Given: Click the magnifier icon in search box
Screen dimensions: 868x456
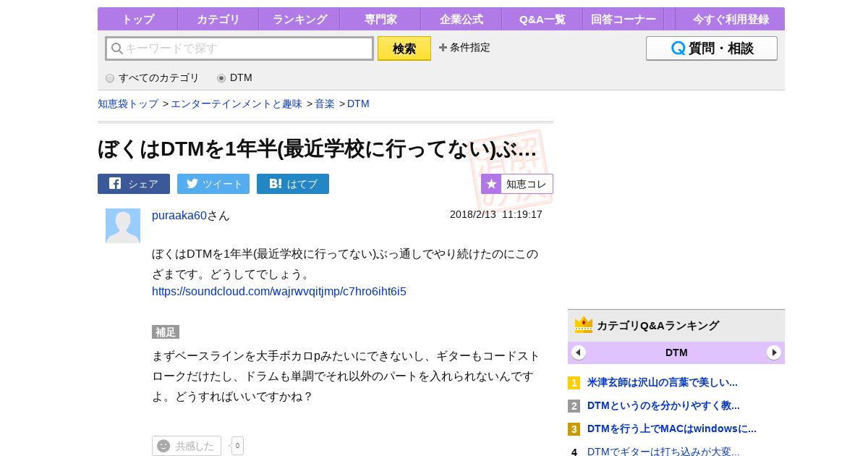Looking at the screenshot, I should 116,48.
